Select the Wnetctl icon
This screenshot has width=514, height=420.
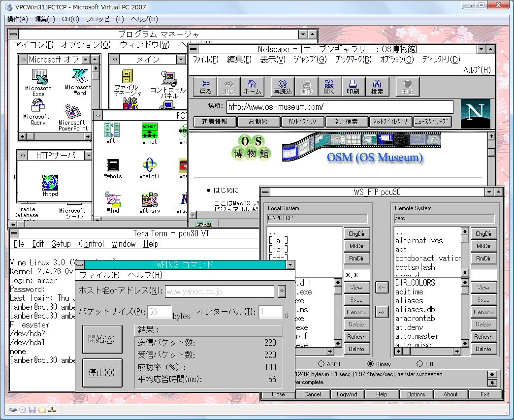[x=150, y=168]
